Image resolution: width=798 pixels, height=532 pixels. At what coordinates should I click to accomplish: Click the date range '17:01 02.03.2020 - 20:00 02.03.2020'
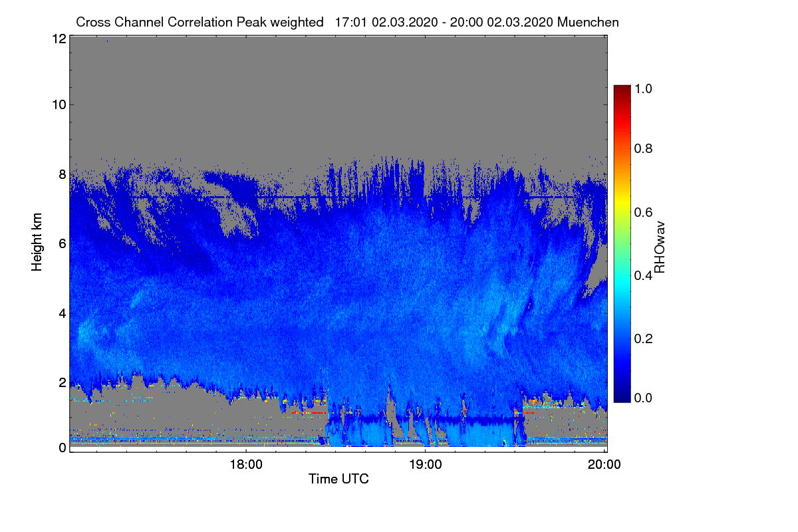444,22
